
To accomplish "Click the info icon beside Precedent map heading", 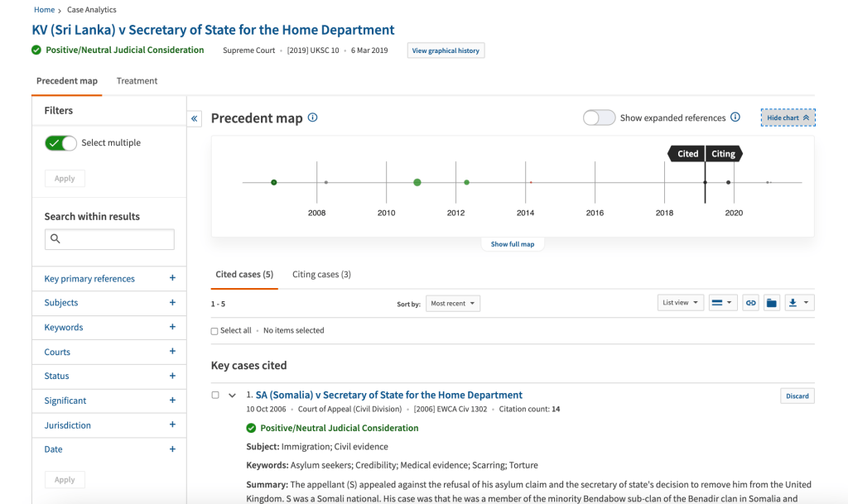I will pos(312,118).
